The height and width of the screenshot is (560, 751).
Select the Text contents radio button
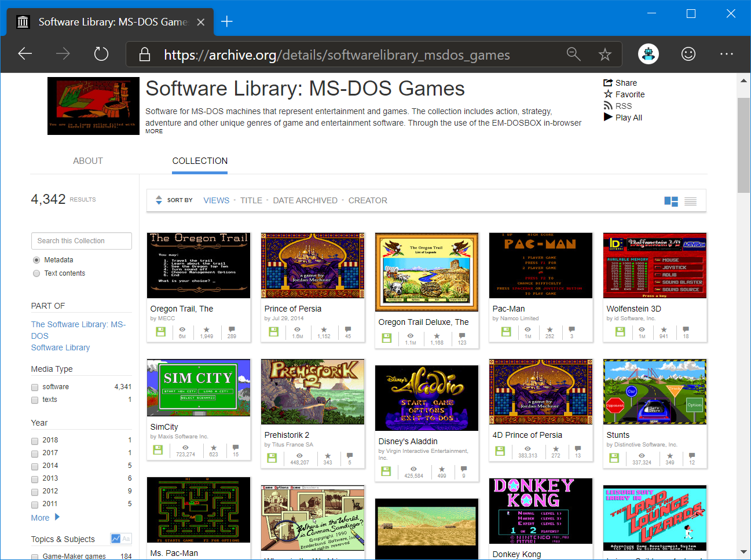tap(36, 273)
